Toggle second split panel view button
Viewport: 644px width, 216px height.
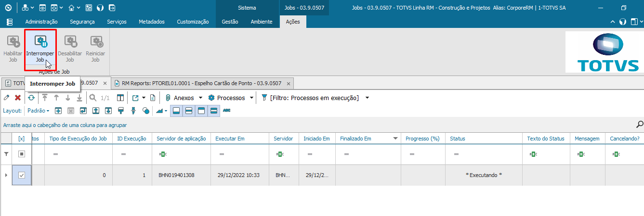tap(189, 111)
